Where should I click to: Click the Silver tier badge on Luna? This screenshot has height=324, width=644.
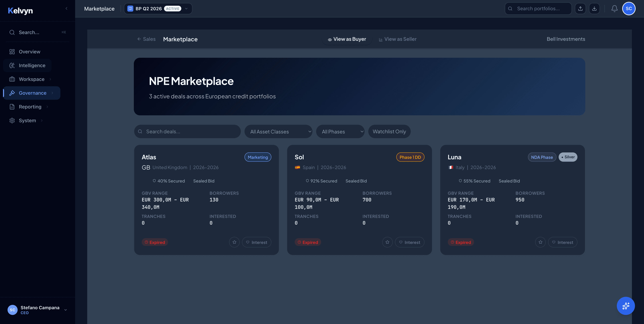click(x=568, y=157)
